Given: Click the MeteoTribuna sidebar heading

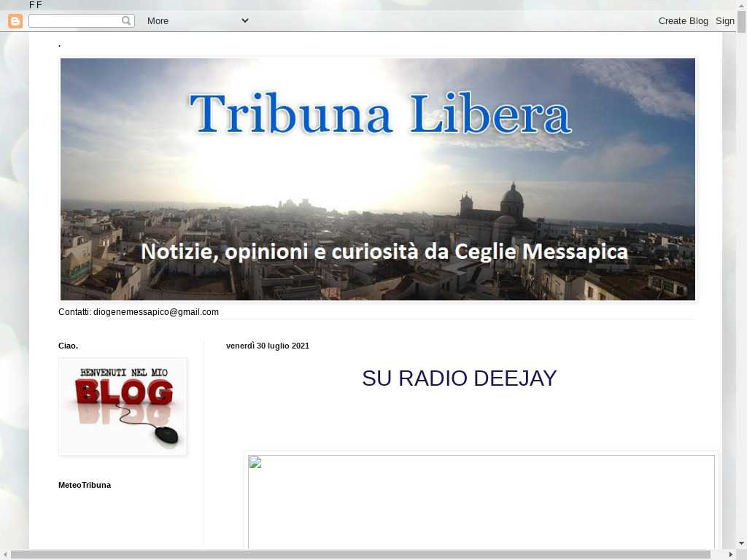Looking at the screenshot, I should pyautogui.click(x=85, y=485).
